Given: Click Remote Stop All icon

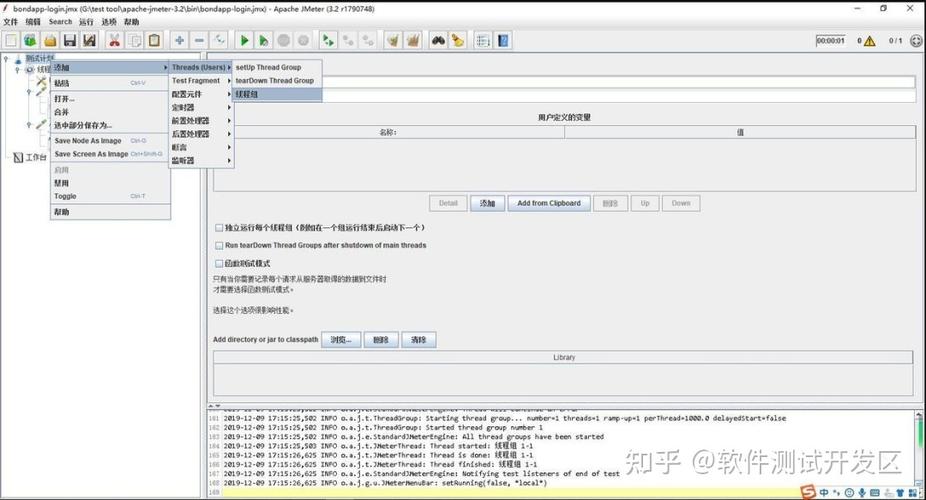Looking at the screenshot, I should (x=348, y=40).
